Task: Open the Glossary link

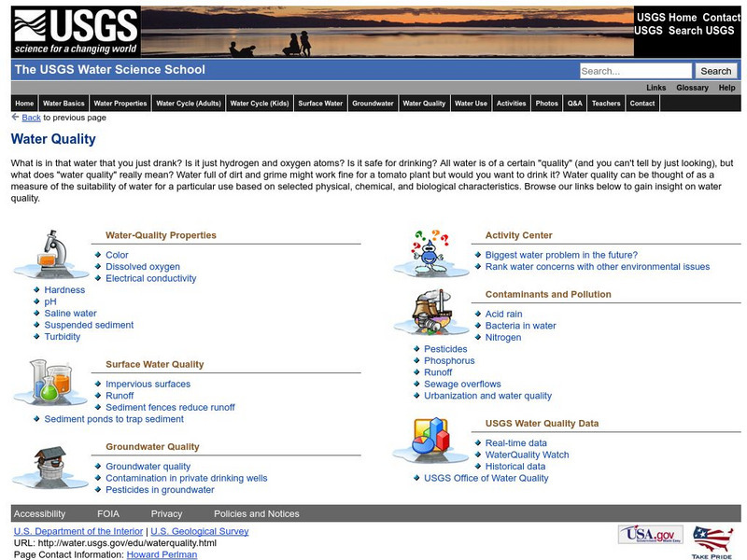Action: tap(692, 88)
